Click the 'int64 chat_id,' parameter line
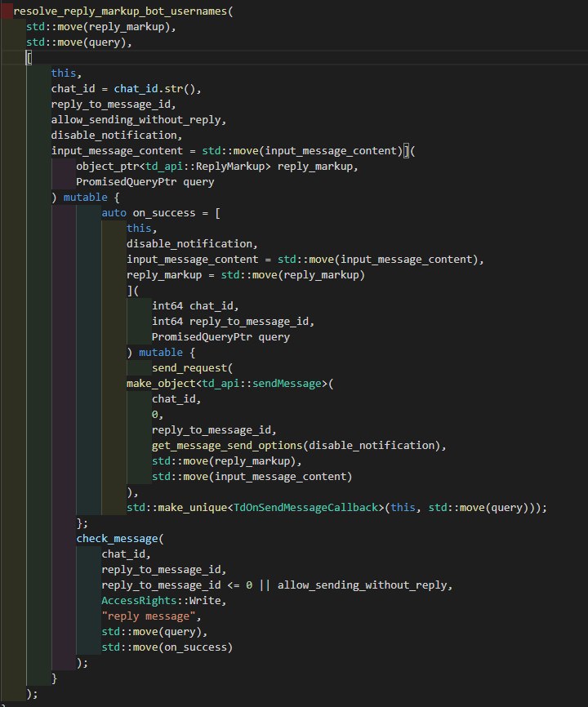 (x=195, y=305)
